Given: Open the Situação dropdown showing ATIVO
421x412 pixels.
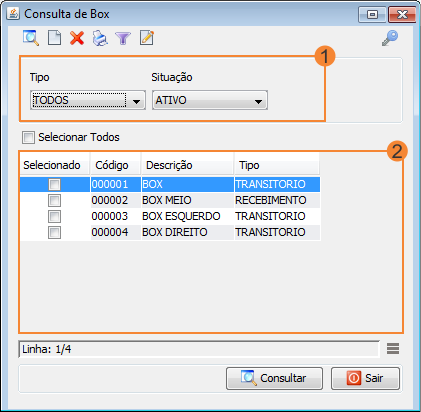Looking at the screenshot, I should (210, 100).
